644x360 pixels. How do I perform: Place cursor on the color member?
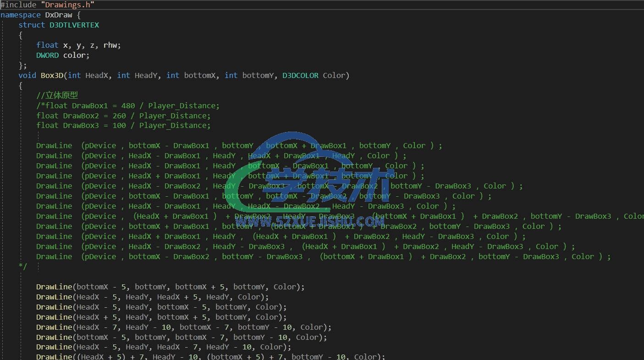click(x=75, y=55)
